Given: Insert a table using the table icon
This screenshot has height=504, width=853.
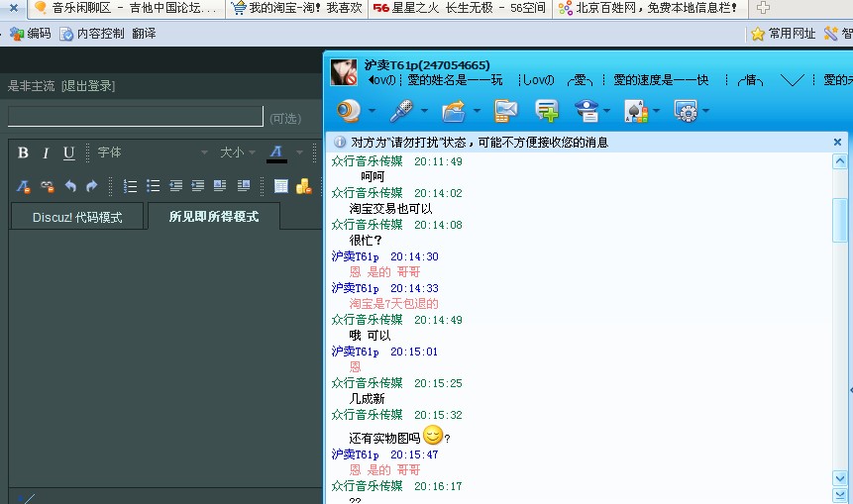Looking at the screenshot, I should pos(281,186).
